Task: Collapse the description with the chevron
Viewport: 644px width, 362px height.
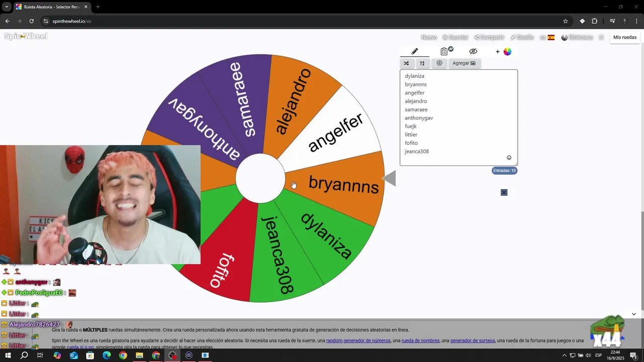Action: pyautogui.click(x=633, y=314)
